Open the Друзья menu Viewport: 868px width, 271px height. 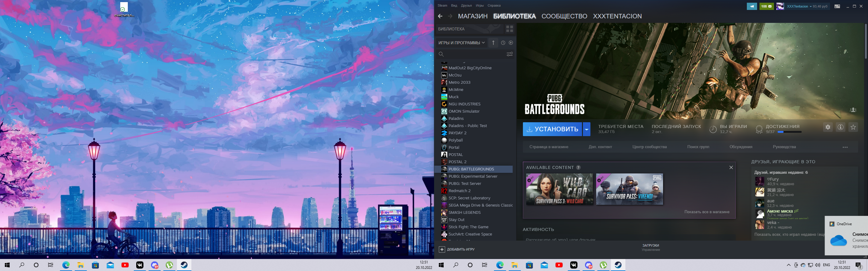pyautogui.click(x=466, y=5)
